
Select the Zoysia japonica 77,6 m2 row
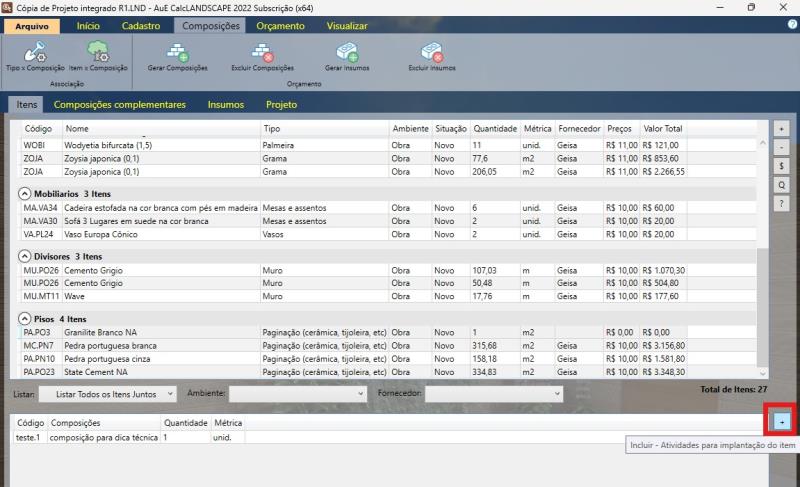388,159
